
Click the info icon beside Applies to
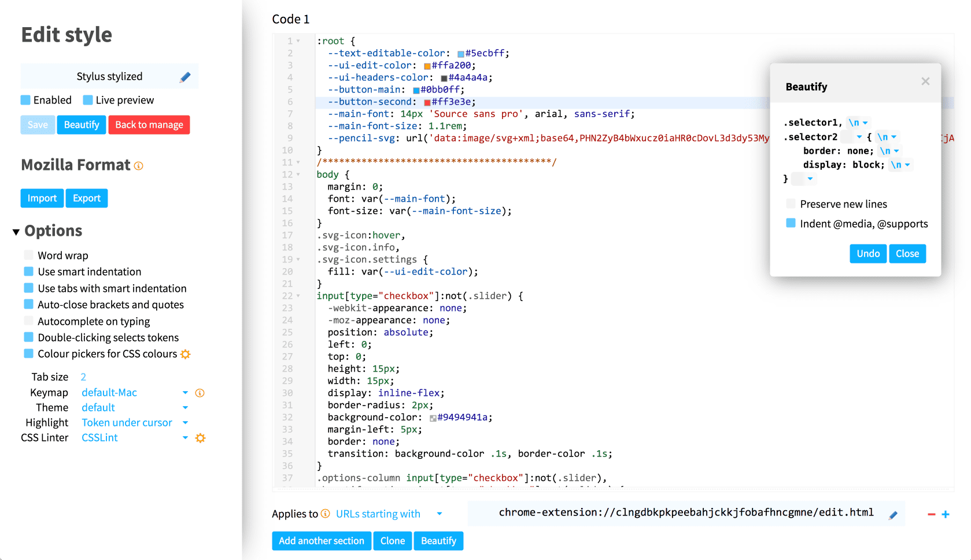[x=326, y=513]
